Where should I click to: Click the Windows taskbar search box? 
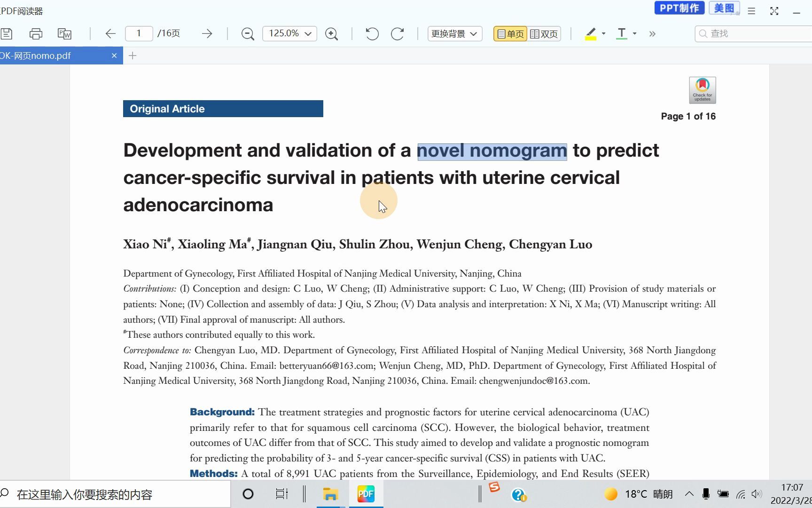(x=115, y=494)
